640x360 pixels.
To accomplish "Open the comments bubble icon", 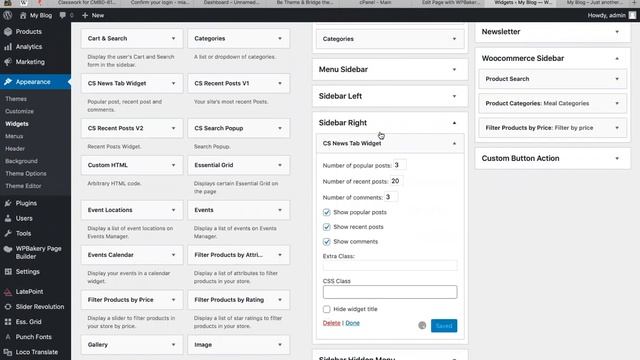I will (62, 16).
